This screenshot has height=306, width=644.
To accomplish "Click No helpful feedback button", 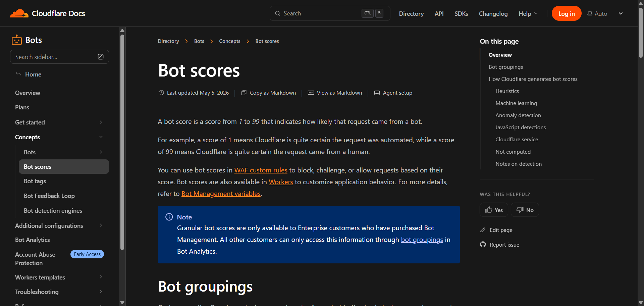I will point(525,210).
